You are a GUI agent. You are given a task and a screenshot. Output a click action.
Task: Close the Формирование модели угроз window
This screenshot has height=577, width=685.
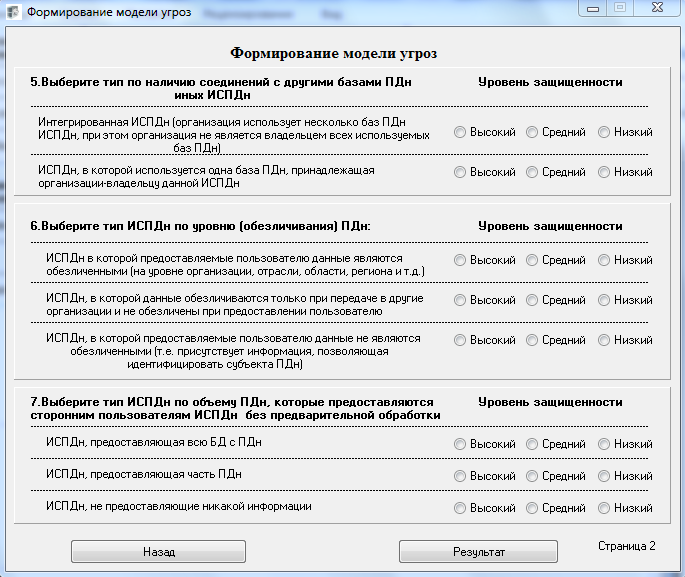point(657,8)
